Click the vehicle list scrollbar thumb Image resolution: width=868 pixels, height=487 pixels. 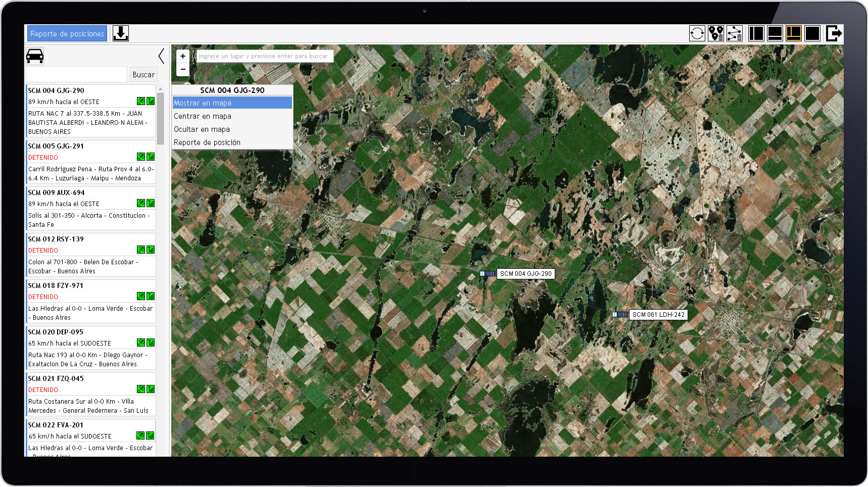pyautogui.click(x=160, y=118)
